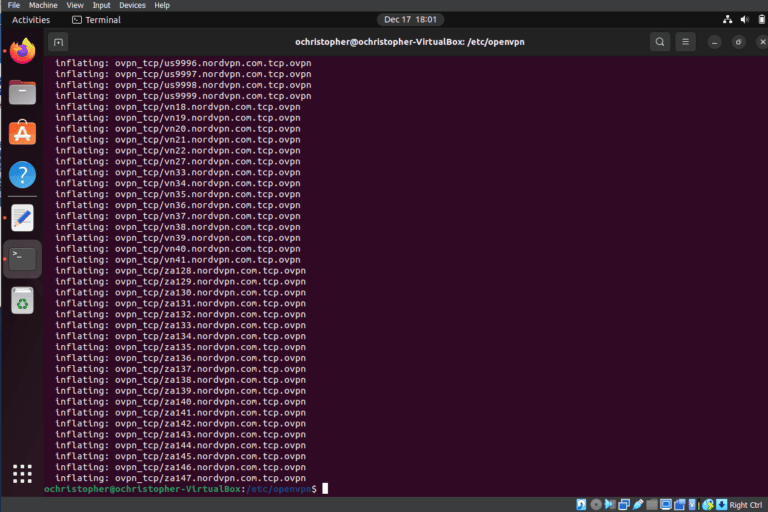Viewport: 768px width, 512px height.
Task: Click the line vn41.nordvpn.com.tcp.ovpn
Action: pyautogui.click(x=178, y=260)
